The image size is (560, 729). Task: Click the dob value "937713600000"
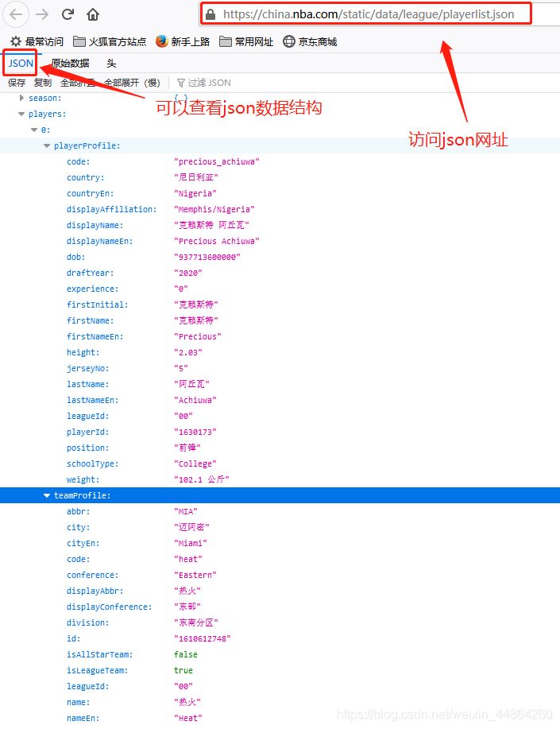[x=207, y=257]
